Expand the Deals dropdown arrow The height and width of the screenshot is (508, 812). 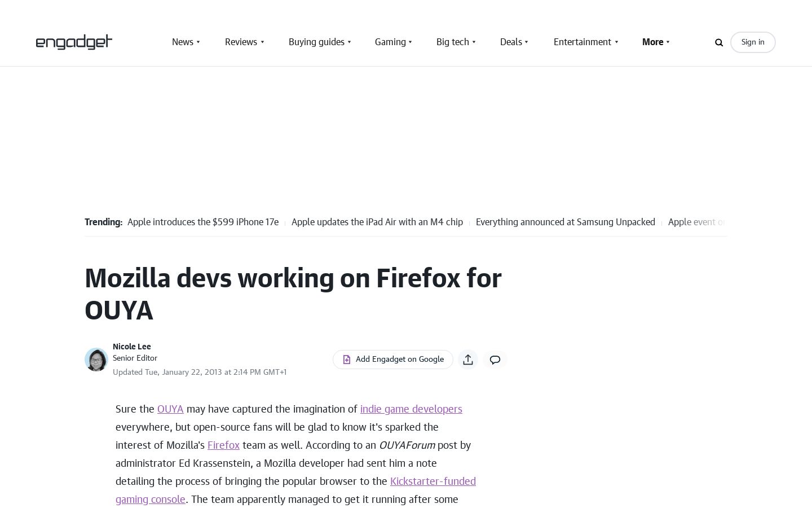point(527,42)
